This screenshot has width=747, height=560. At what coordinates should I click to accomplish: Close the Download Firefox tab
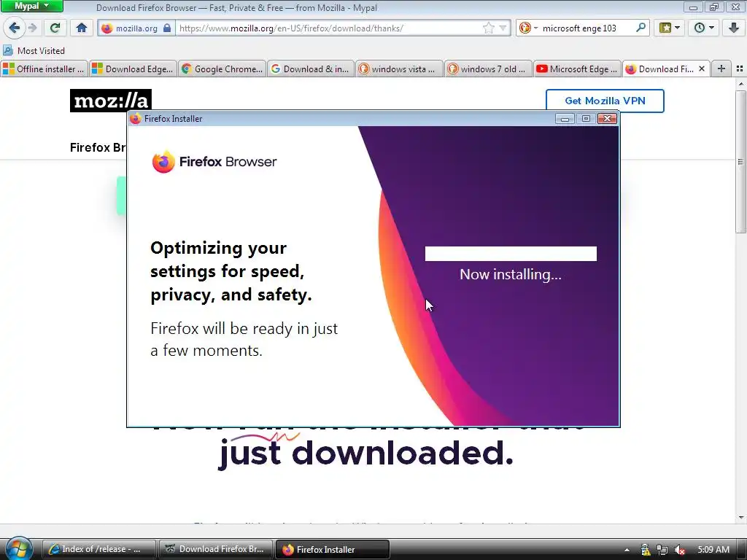pyautogui.click(x=702, y=69)
